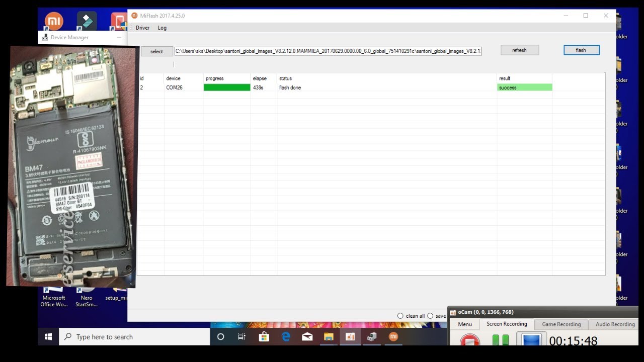Click the 'Type here to search' box
Screen dimensions: 644x362
[x=134, y=337]
